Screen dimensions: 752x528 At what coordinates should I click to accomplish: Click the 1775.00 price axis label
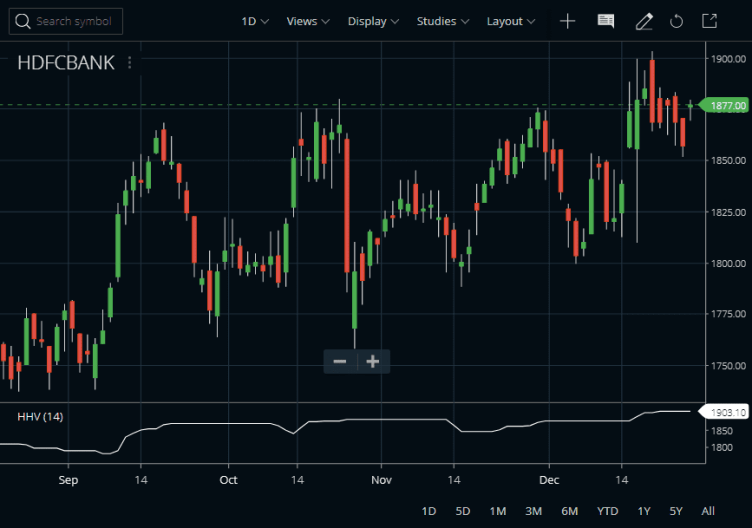[x=728, y=314]
